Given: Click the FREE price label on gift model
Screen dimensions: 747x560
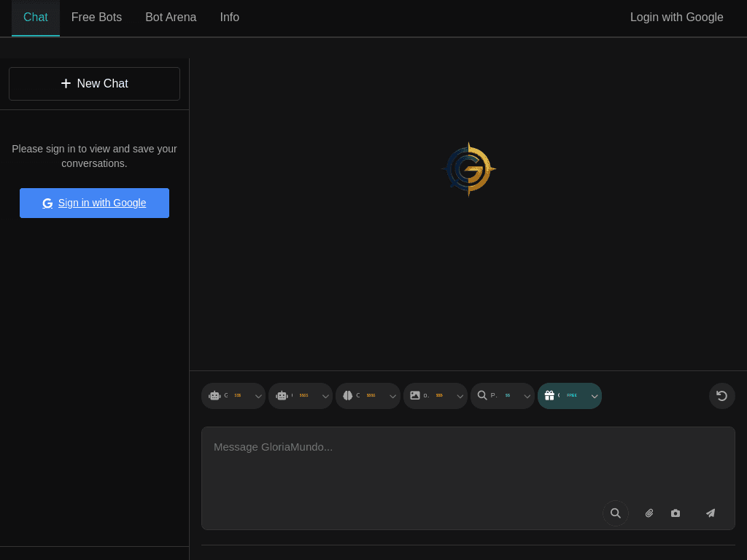Looking at the screenshot, I should (x=572, y=395).
